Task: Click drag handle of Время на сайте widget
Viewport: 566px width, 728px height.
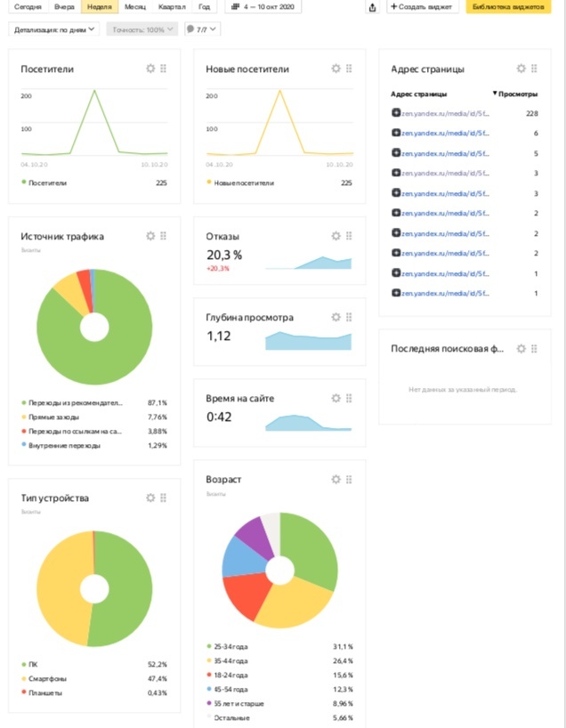Action: 349,398
